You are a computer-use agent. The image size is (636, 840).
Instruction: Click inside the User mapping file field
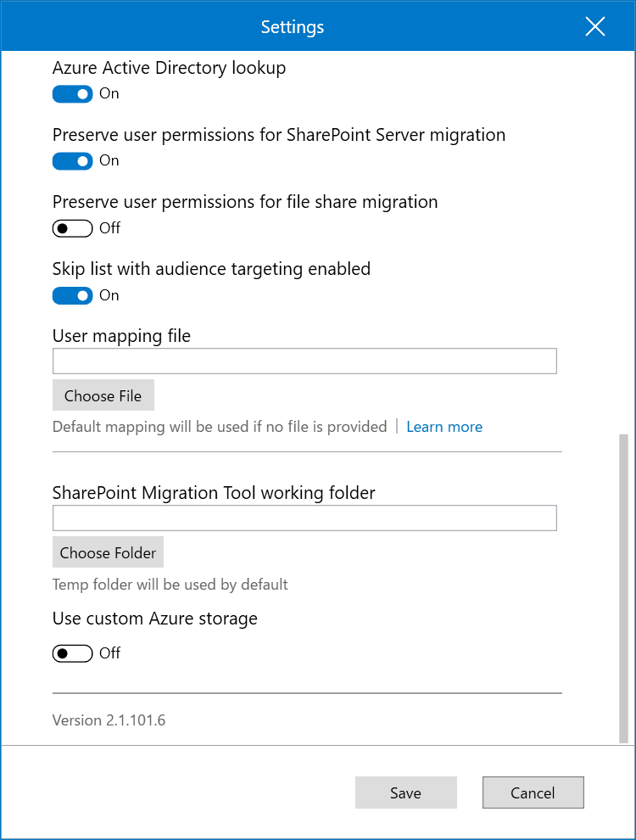[x=304, y=361]
